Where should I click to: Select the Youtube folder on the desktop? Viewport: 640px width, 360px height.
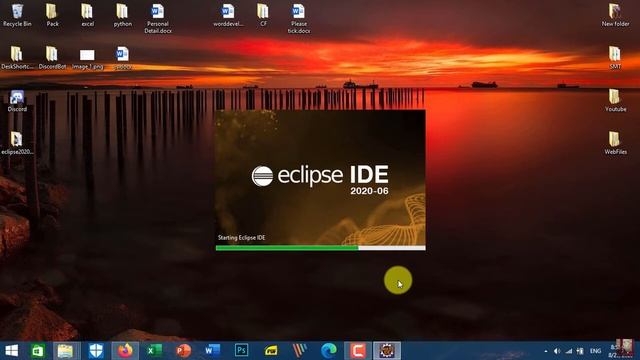[615, 100]
